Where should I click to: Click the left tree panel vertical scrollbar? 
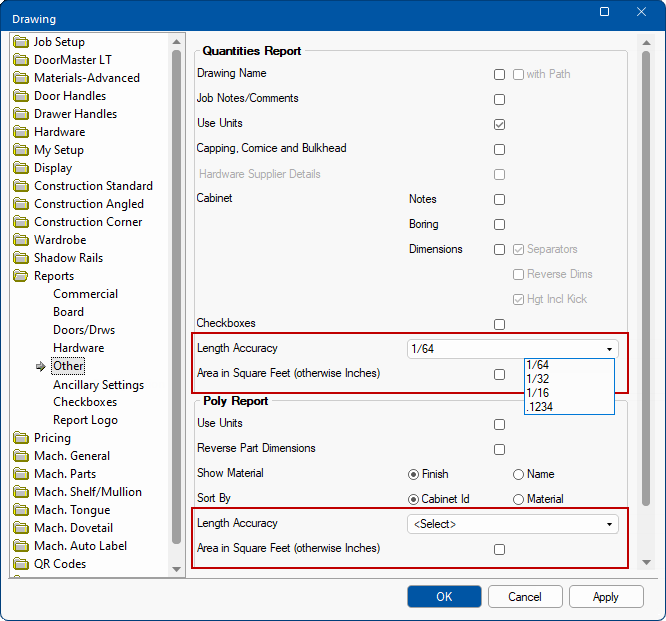click(177, 300)
